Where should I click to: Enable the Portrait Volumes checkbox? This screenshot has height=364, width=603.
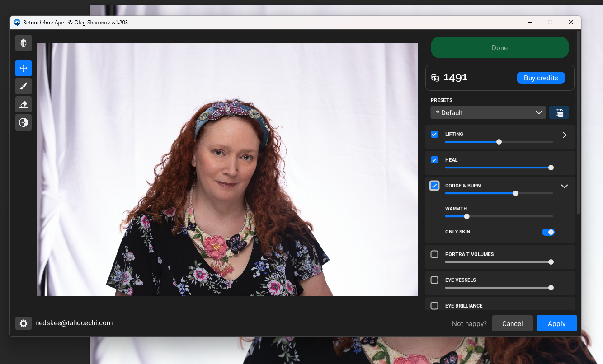[434, 254]
